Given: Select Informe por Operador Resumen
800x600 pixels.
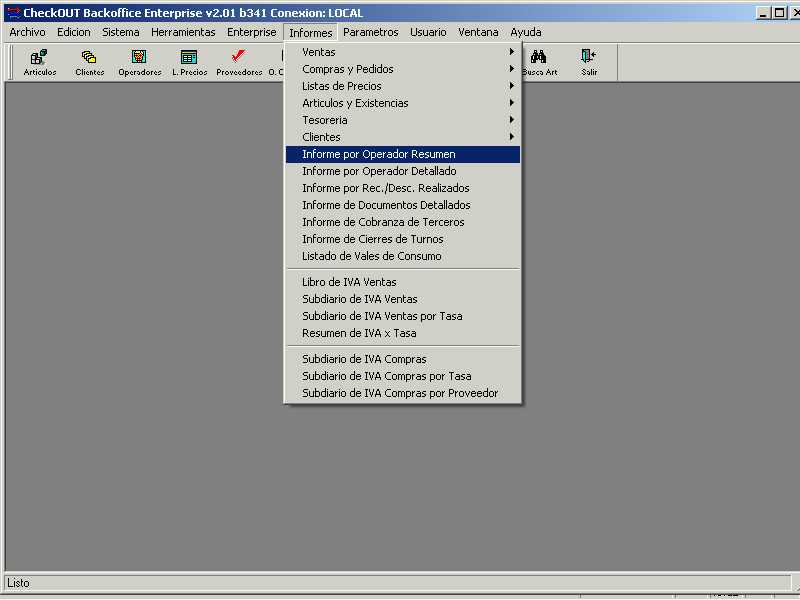Looking at the screenshot, I should 403,154.
